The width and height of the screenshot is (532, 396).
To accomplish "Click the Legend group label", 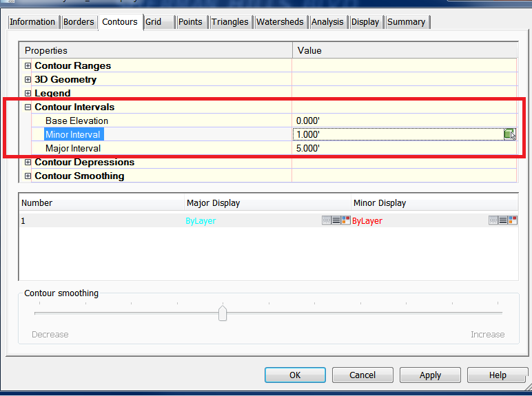I will pos(52,93).
